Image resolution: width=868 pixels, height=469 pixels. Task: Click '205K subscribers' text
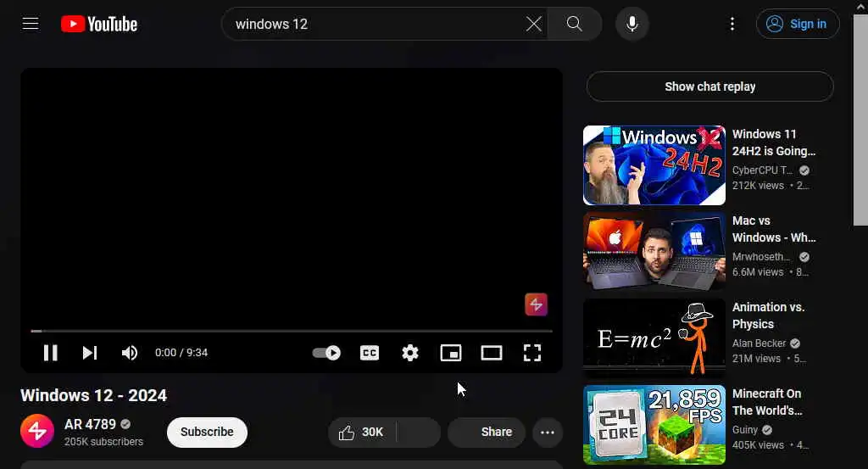[x=103, y=441]
